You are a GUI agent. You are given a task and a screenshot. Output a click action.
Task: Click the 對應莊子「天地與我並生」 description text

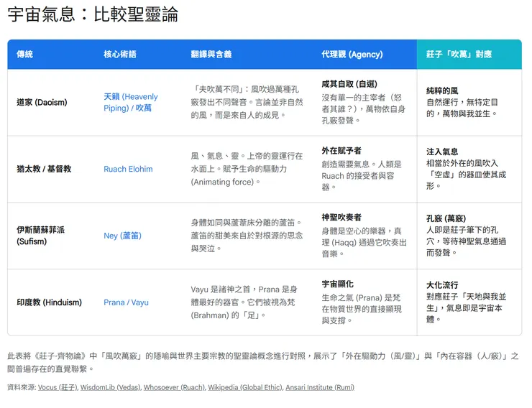pos(466,308)
